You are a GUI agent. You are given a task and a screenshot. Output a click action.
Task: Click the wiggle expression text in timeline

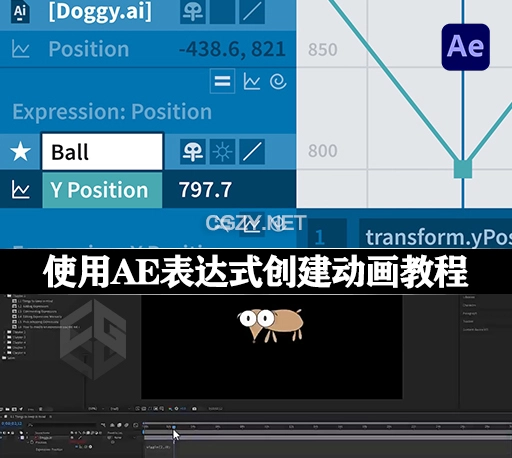click(x=158, y=447)
